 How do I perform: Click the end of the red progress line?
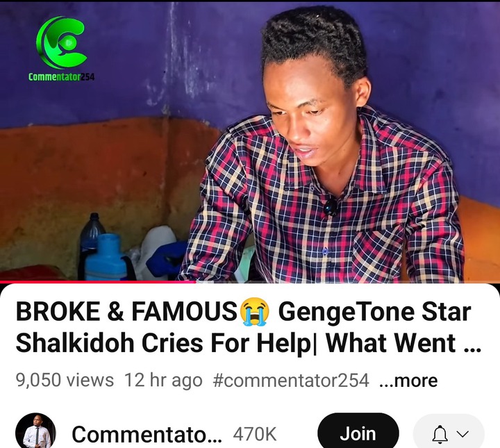pos(195,282)
